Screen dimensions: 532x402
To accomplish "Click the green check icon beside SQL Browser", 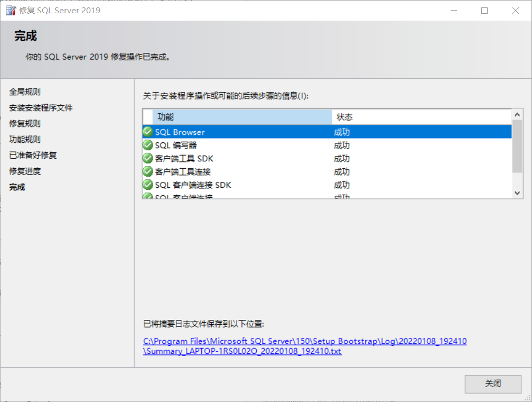I will 147,132.
